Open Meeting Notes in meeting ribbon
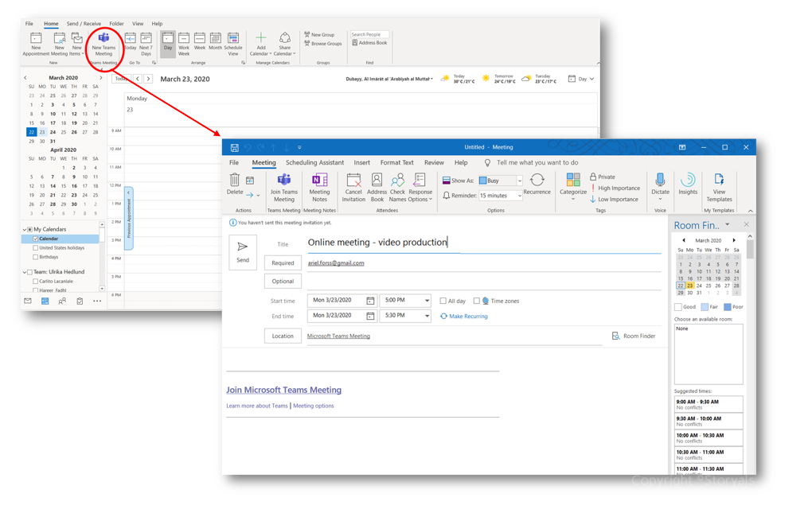 (x=319, y=188)
